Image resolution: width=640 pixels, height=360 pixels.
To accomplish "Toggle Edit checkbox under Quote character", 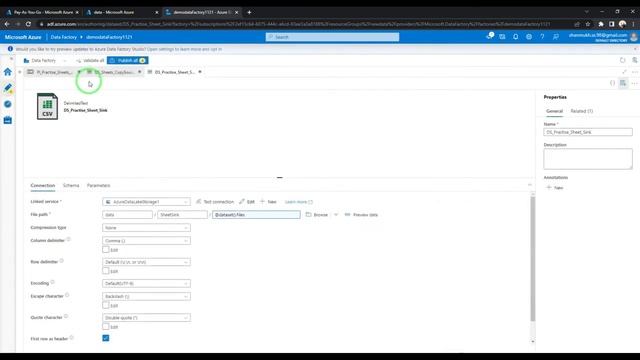I will 106,327.
